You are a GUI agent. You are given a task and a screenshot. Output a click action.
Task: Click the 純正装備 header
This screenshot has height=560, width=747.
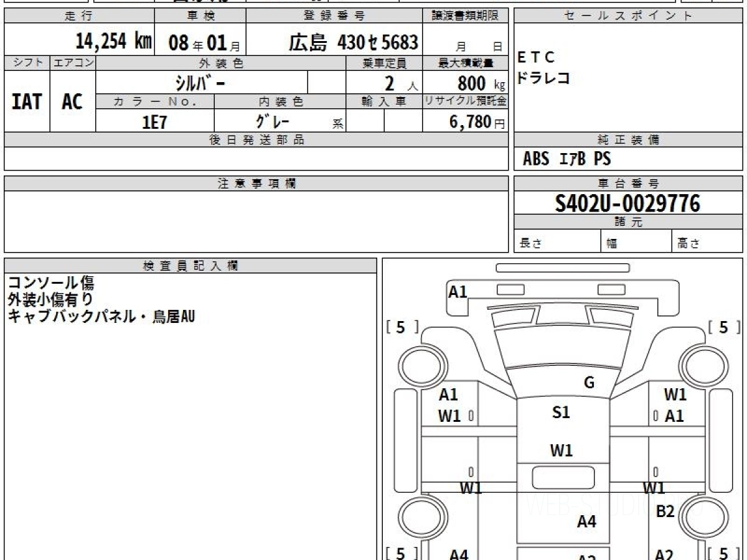point(628,140)
